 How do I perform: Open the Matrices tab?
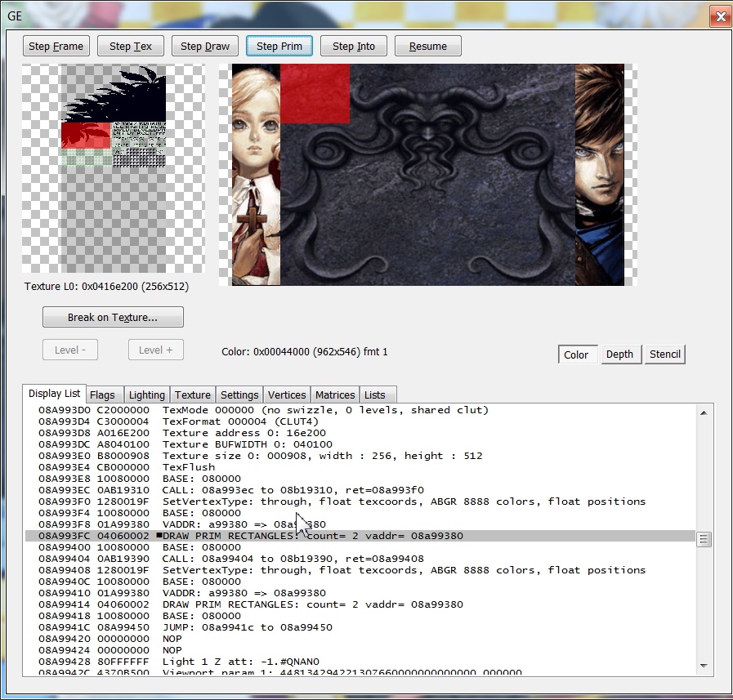335,395
